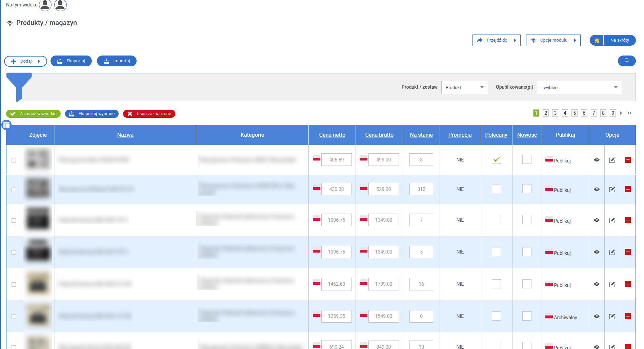Sort the table by Cena netto

pyautogui.click(x=332, y=135)
